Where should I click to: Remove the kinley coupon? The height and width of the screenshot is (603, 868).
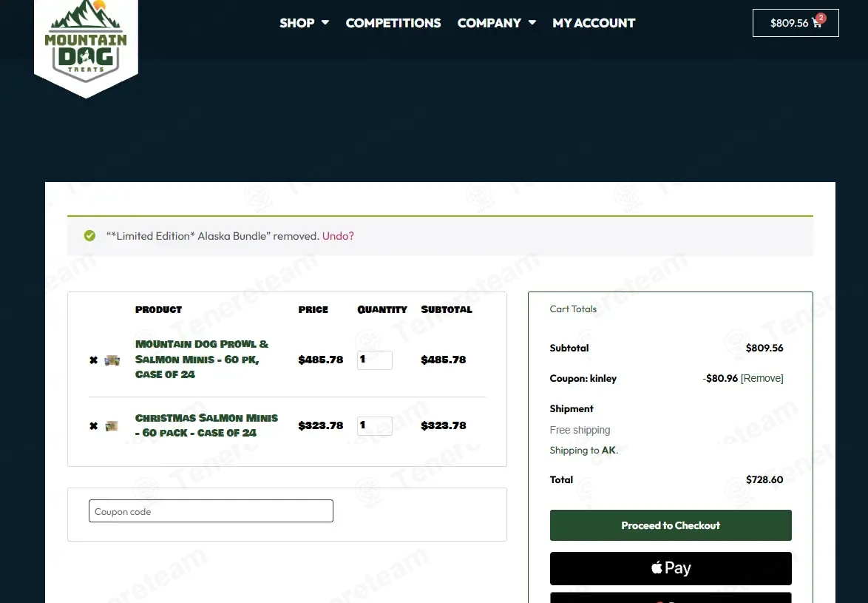762,378
